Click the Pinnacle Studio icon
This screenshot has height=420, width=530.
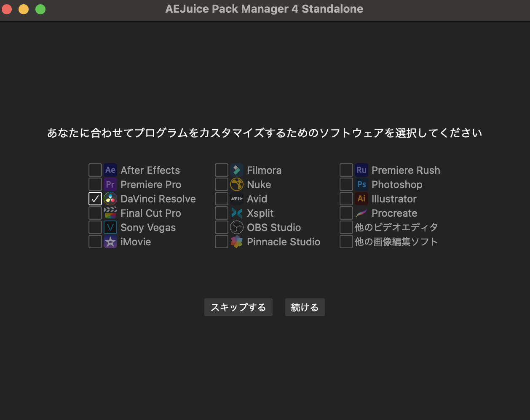(236, 242)
